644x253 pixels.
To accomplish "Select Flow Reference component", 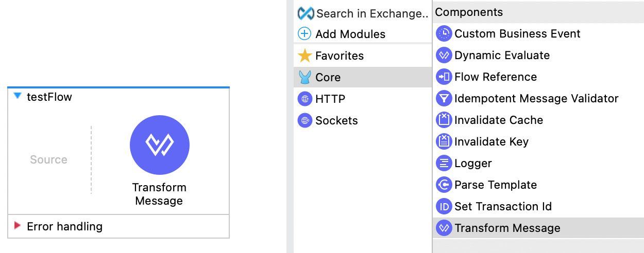I will point(538,77).
